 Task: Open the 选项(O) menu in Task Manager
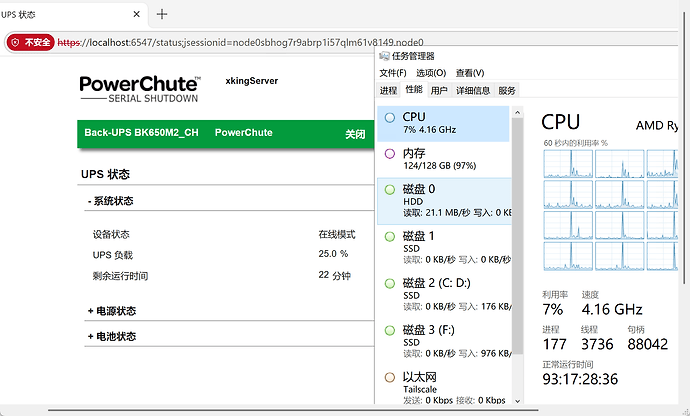pos(431,73)
